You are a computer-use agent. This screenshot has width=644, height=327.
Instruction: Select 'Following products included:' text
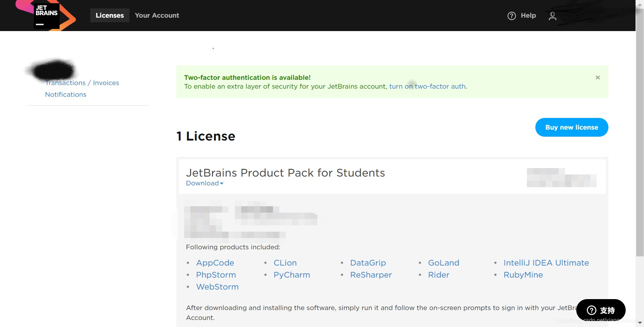pyautogui.click(x=233, y=247)
